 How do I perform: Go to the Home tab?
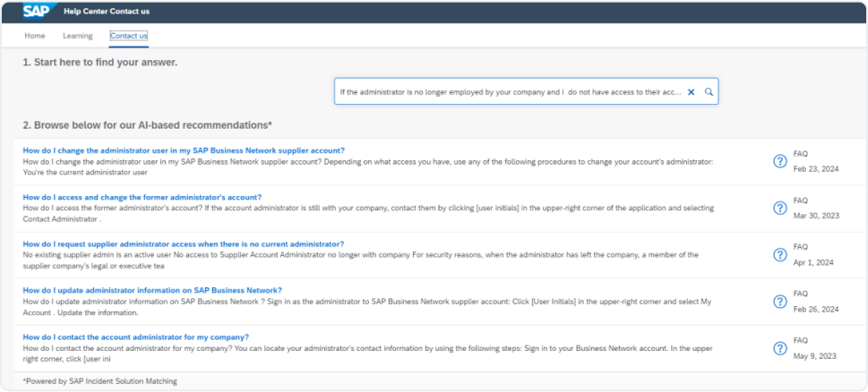(x=35, y=36)
